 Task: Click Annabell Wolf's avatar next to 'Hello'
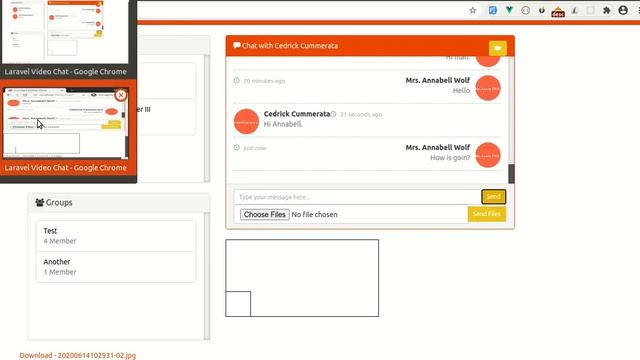tap(488, 88)
